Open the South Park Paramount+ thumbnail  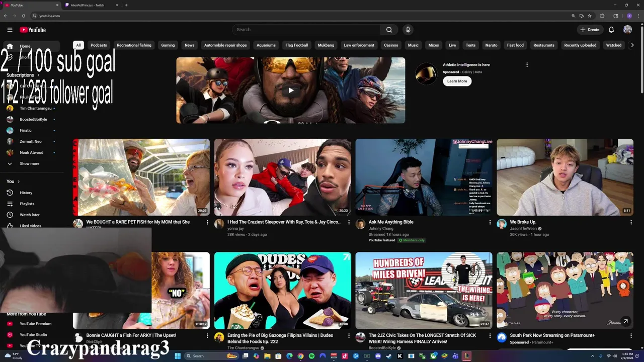pyautogui.click(x=565, y=291)
